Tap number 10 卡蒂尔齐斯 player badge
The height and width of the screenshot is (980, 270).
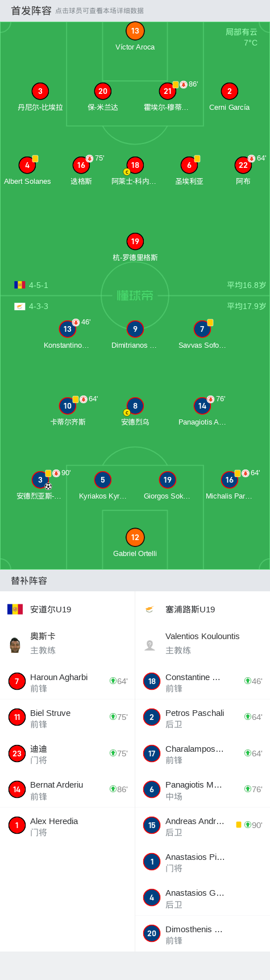(67, 406)
